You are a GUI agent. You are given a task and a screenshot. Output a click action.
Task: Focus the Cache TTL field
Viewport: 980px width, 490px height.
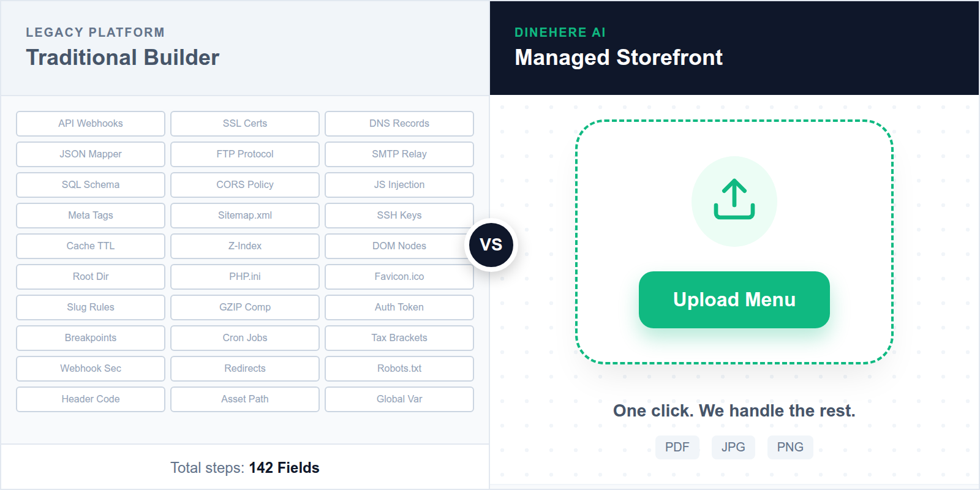click(91, 246)
